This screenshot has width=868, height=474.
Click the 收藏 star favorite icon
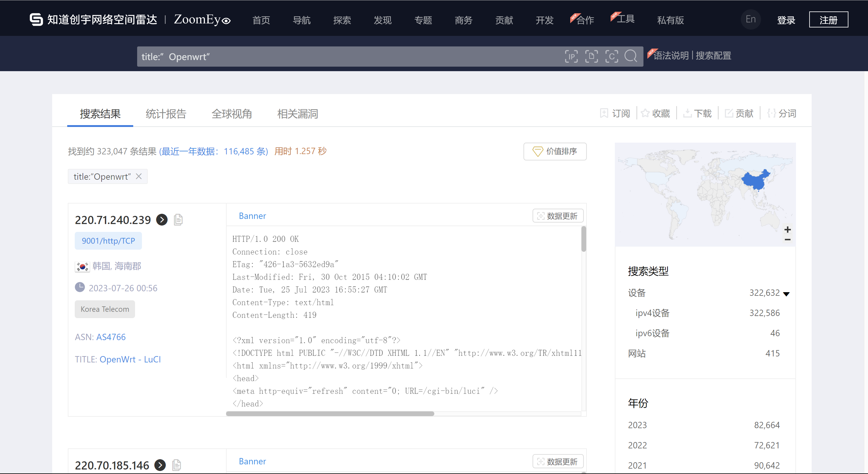[645, 113]
